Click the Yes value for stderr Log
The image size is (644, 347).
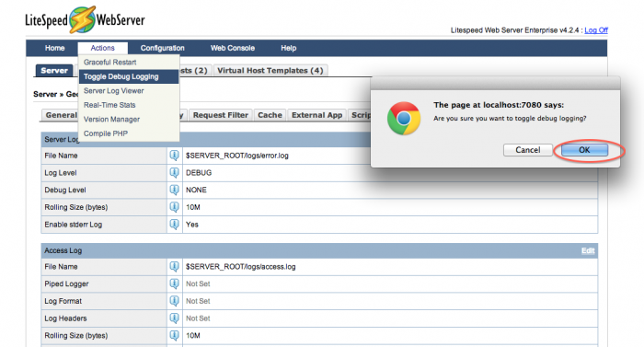(192, 225)
